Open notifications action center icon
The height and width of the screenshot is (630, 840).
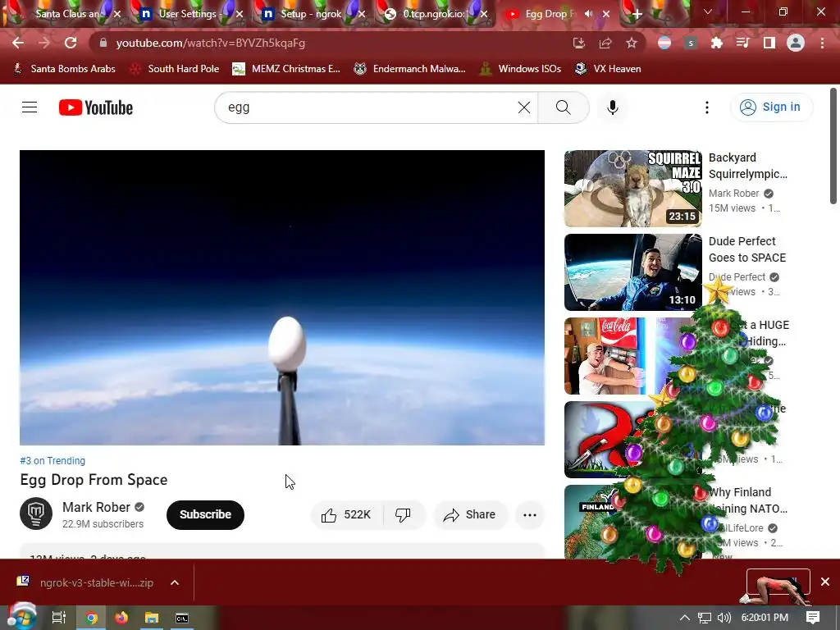pos(813,618)
